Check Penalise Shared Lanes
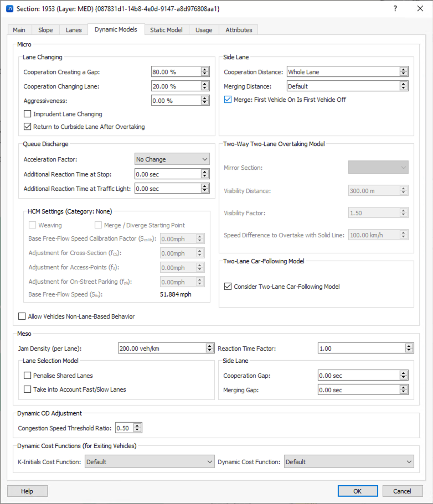Image resolution: width=433 pixels, height=504 pixels. [x=27, y=375]
